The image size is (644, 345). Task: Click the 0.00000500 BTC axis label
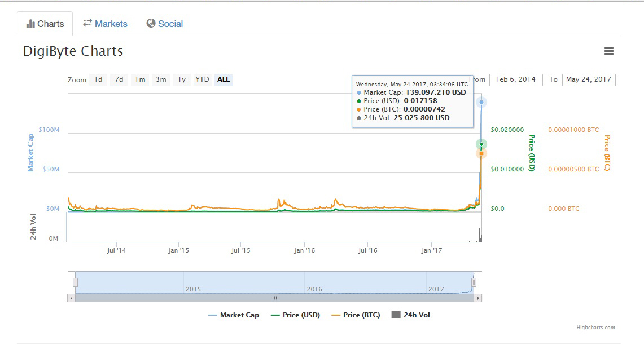tap(573, 169)
